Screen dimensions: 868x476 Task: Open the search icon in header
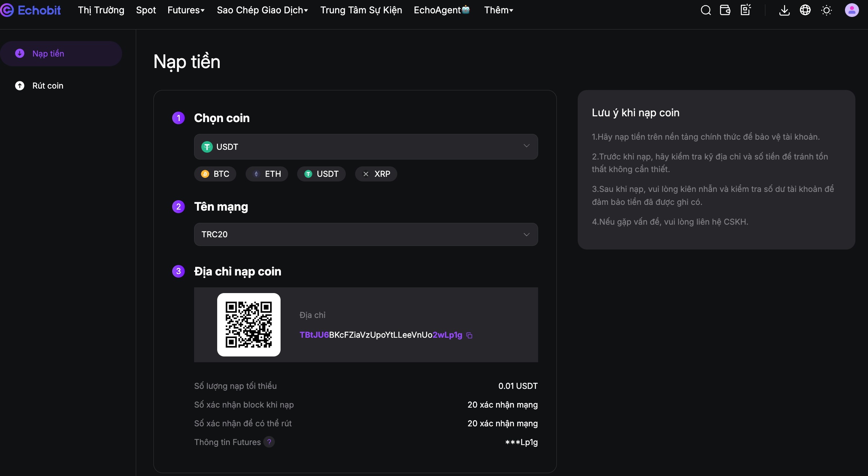706,10
